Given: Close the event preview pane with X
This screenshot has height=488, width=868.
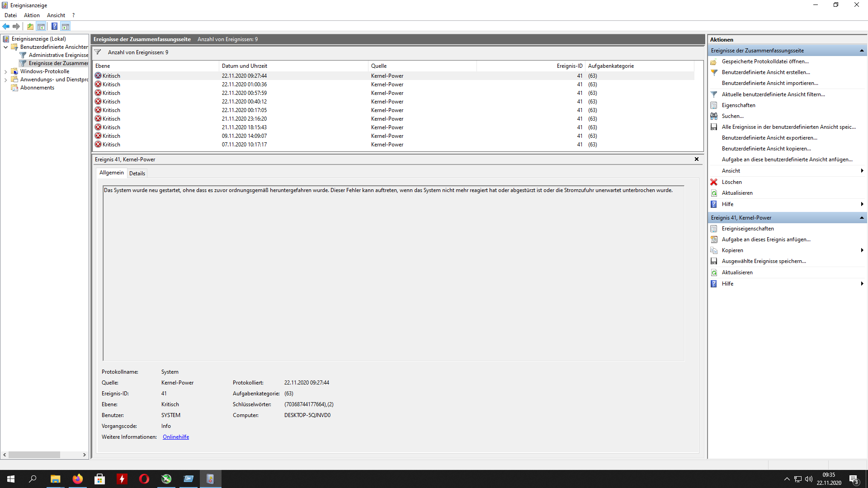Looking at the screenshot, I should tap(697, 159).
